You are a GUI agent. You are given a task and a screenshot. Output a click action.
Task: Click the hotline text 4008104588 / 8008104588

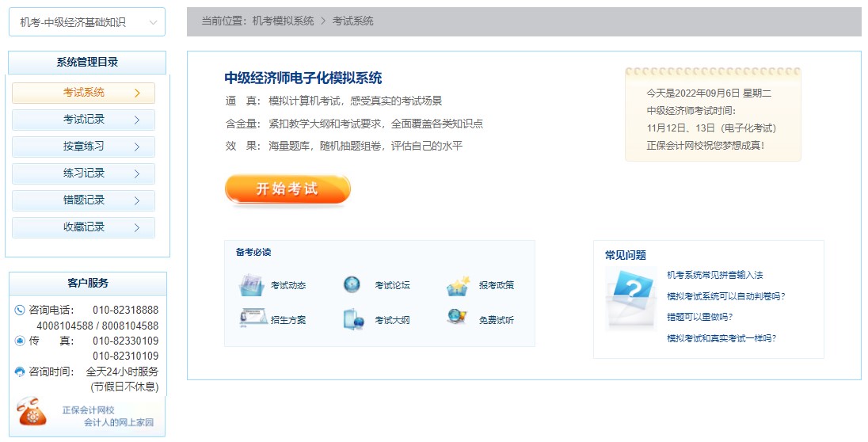click(x=97, y=326)
